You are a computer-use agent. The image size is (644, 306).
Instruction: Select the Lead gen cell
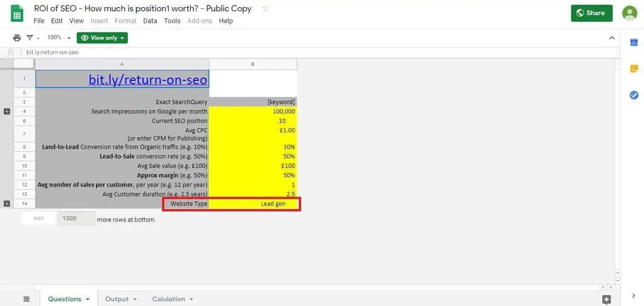(x=253, y=204)
